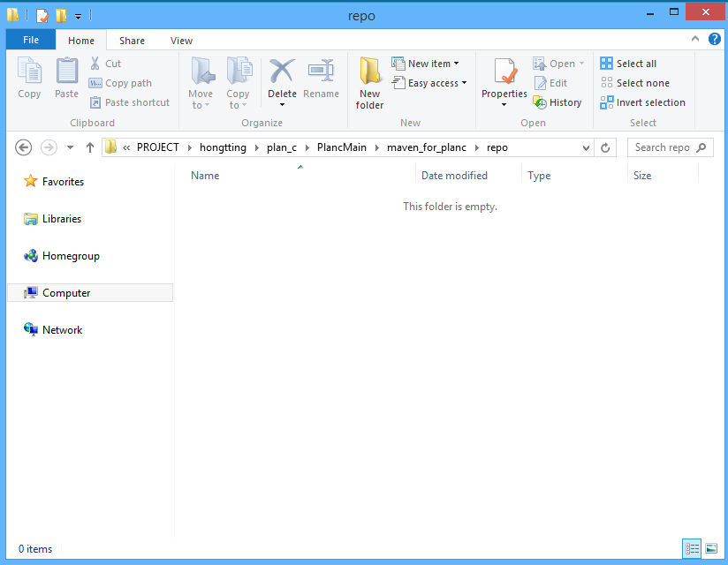This screenshot has height=565, width=728.
Task: Click the Search repo input box
Action: 663,147
